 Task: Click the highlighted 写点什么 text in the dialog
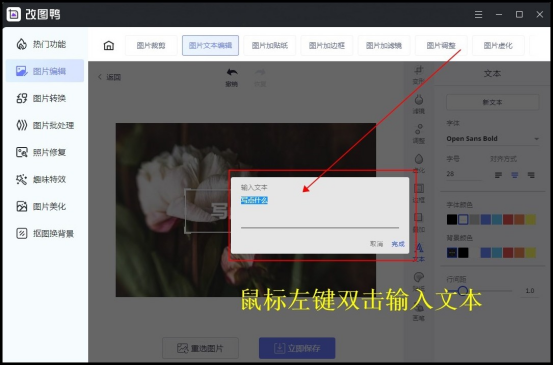(254, 200)
